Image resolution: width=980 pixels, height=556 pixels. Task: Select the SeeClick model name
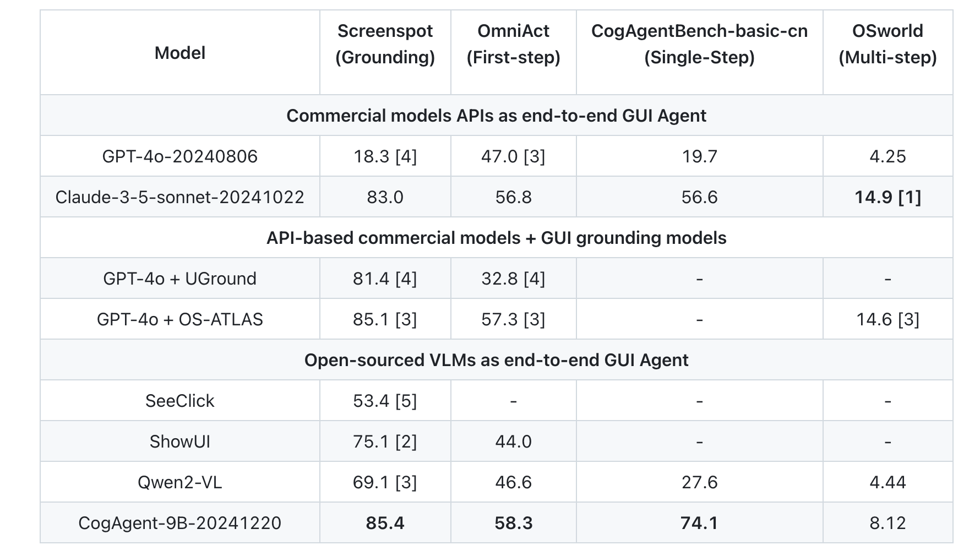coord(179,401)
